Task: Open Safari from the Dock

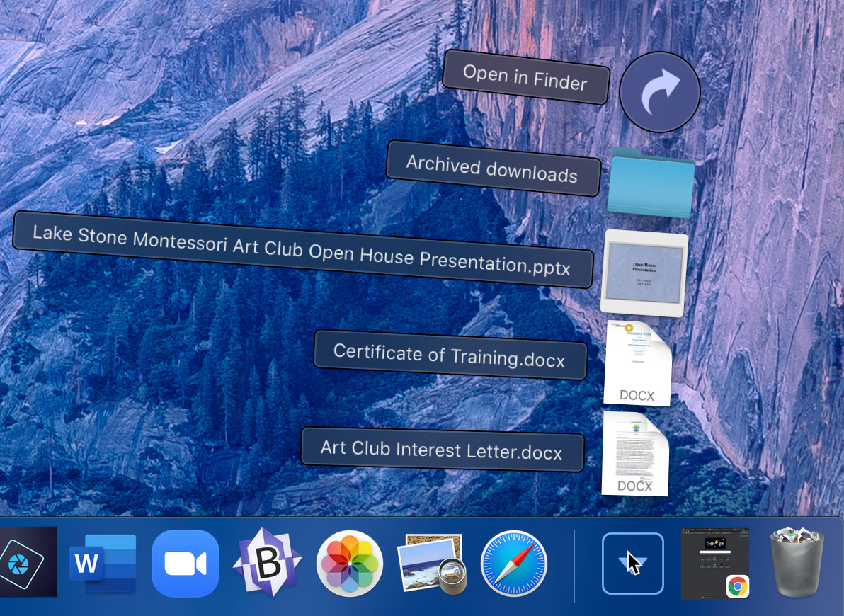Action: 513,563
